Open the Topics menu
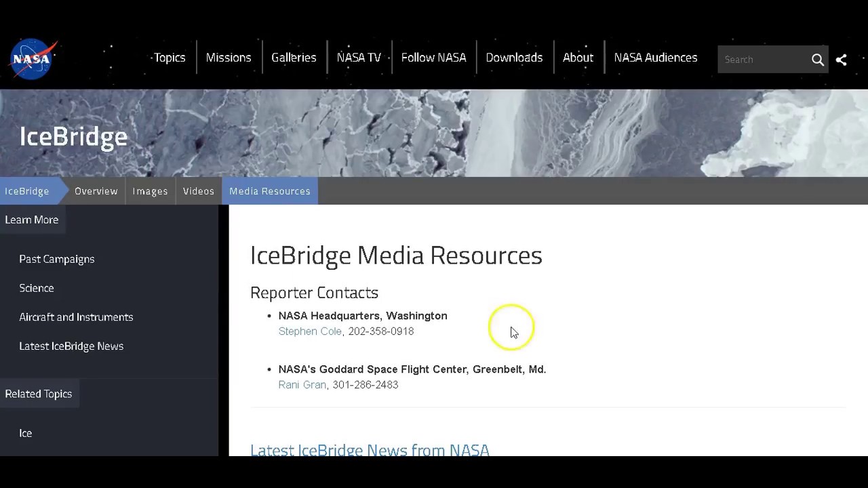The width and height of the screenshot is (868, 488). (x=170, y=58)
